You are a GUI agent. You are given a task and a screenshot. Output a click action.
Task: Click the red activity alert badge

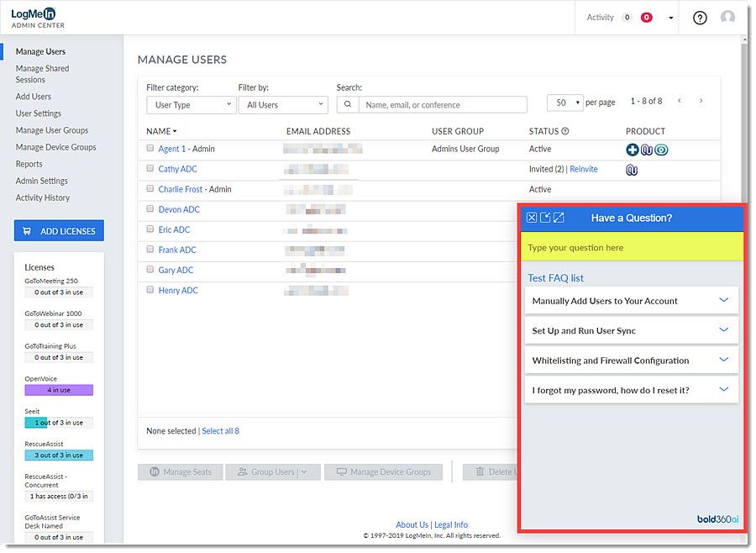pyautogui.click(x=646, y=18)
